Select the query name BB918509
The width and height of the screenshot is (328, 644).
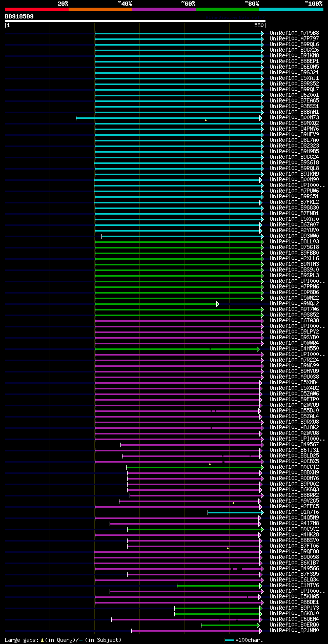pos(19,16)
